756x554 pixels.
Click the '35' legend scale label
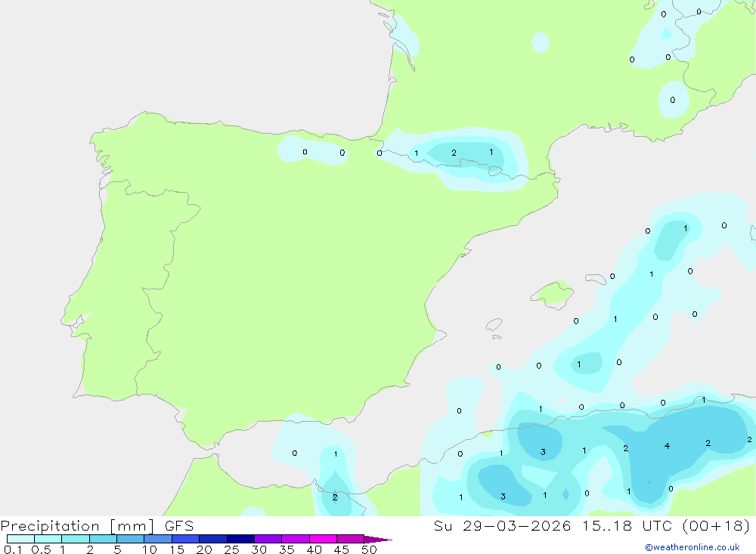287,549
